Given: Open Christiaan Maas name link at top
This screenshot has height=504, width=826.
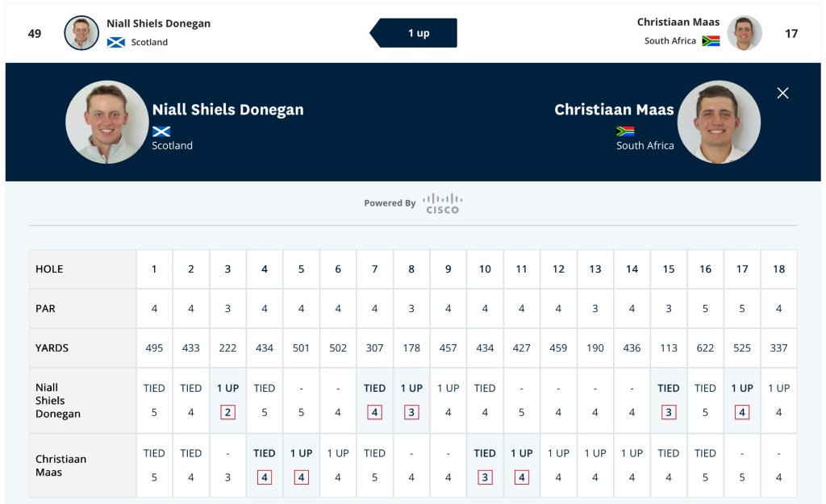Looking at the screenshot, I should click(678, 22).
